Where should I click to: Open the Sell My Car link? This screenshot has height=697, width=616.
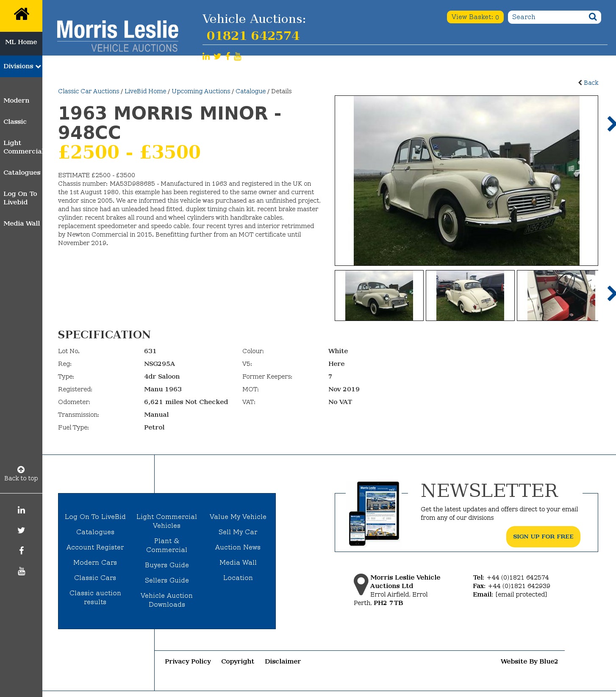point(238,532)
